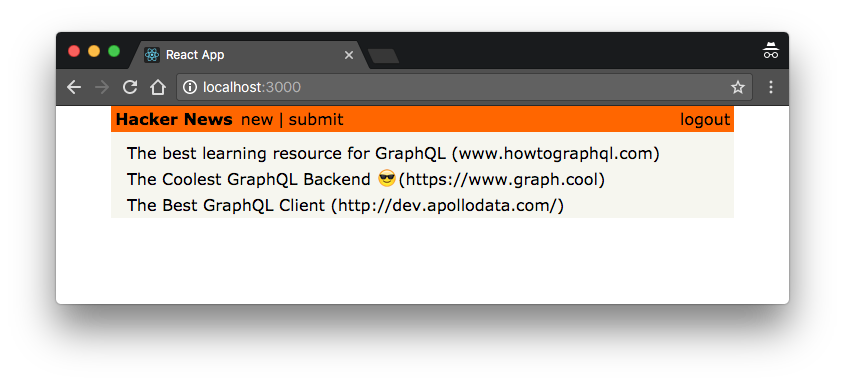Go back using the browser back arrow

pyautogui.click(x=74, y=87)
